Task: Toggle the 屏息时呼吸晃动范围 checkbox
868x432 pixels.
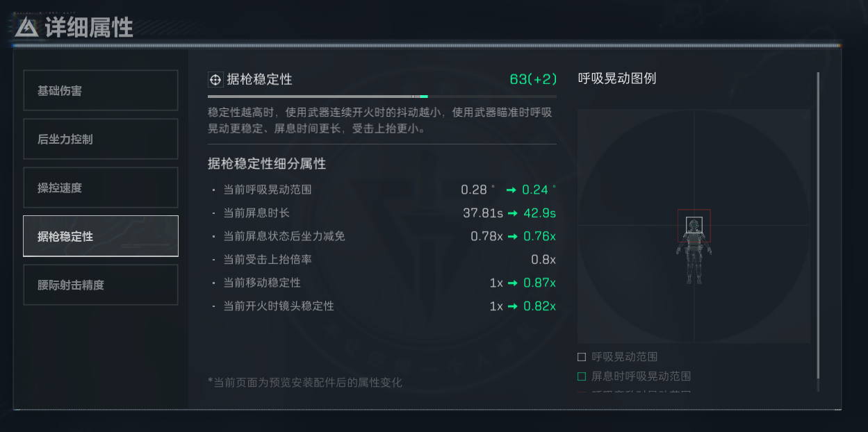Action: (582, 376)
